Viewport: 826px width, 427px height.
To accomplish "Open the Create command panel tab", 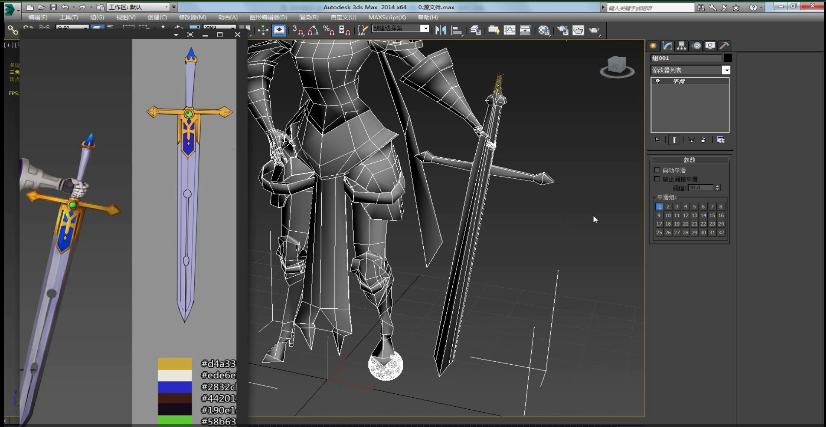I will tap(653, 46).
